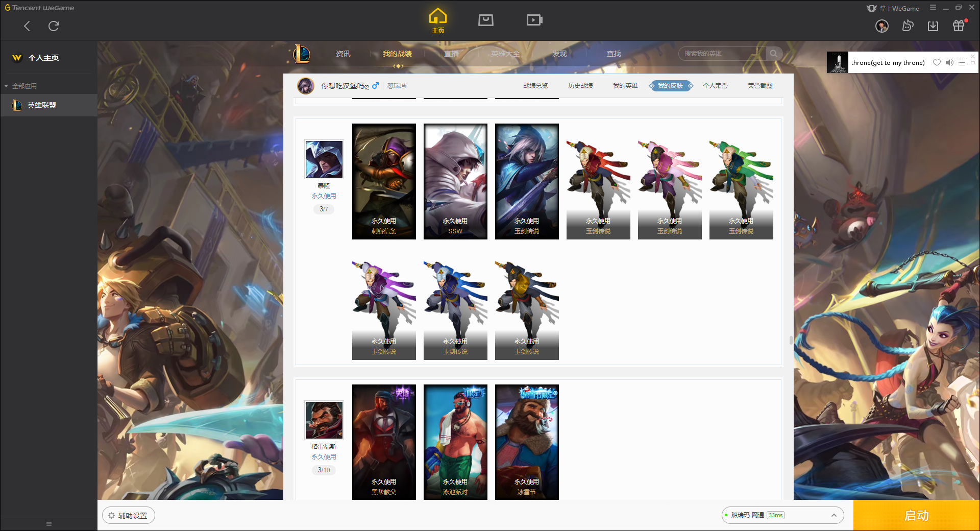The height and width of the screenshot is (531, 980).
Task: Open the store shopping bag icon
Action: [x=486, y=20]
